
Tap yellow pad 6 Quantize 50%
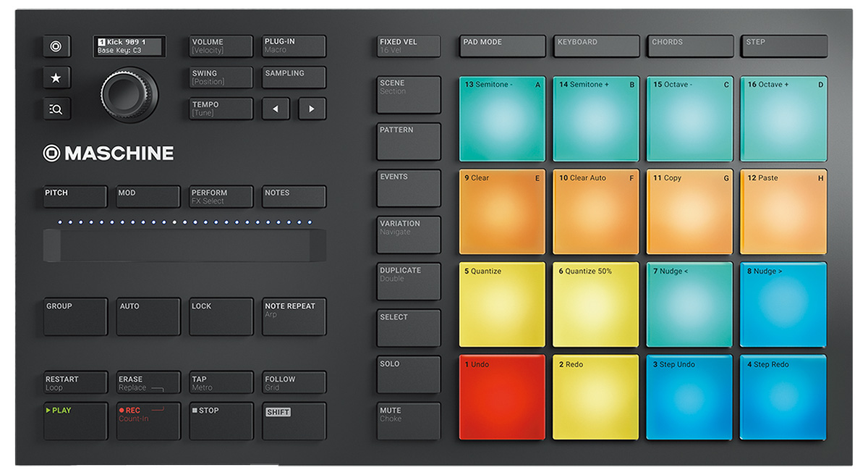pyautogui.click(x=596, y=305)
